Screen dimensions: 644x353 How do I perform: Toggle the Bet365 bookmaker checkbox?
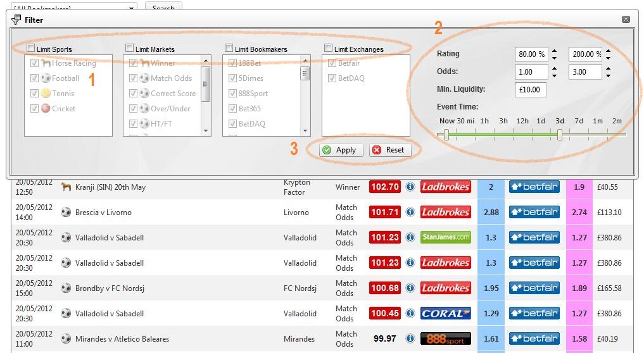pyautogui.click(x=232, y=108)
